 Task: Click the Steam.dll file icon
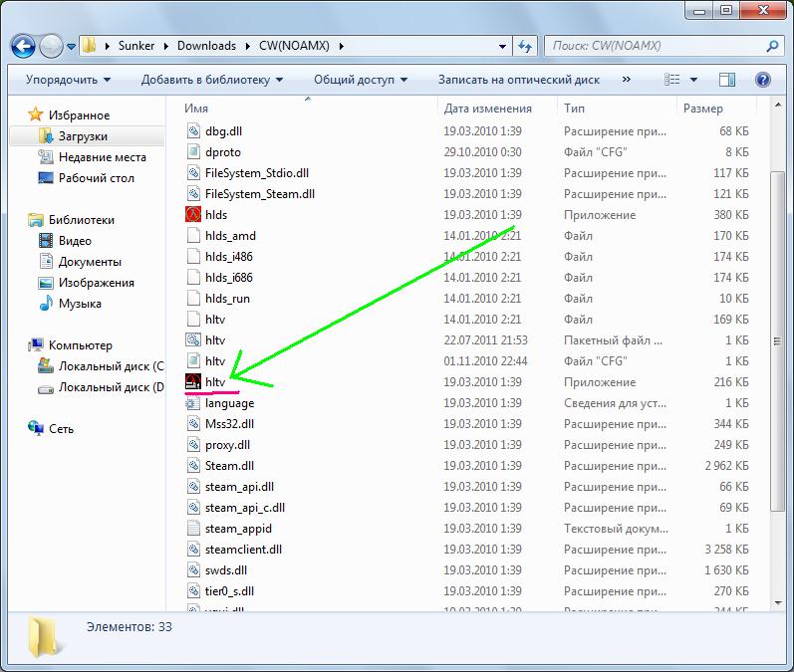click(194, 466)
